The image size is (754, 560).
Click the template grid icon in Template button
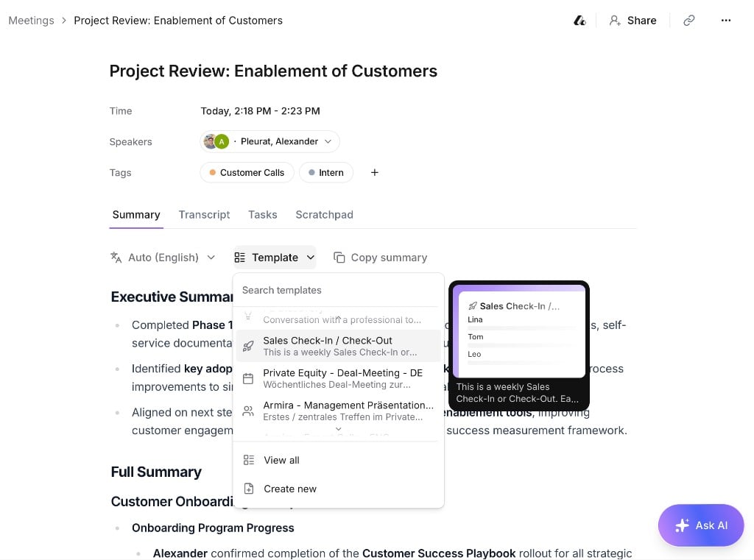tap(239, 257)
